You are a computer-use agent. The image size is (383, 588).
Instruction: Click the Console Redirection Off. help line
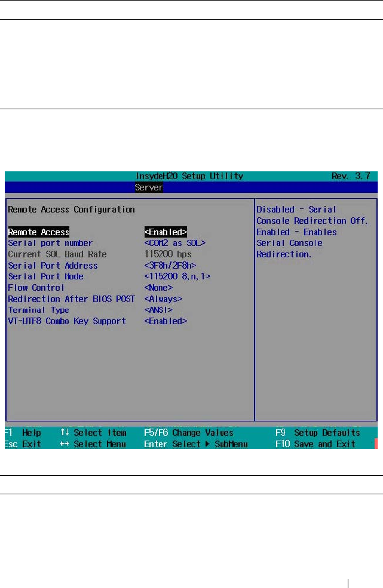click(x=312, y=221)
